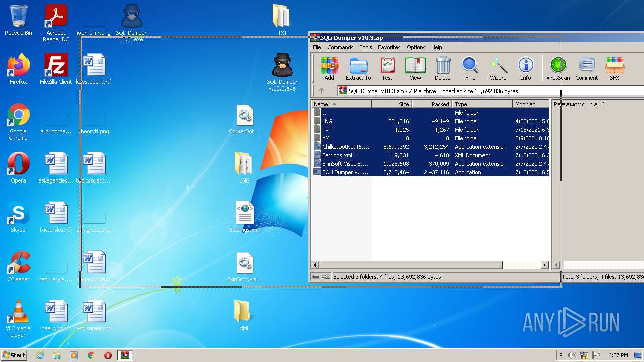Click the Find magnifier icon

(470, 69)
